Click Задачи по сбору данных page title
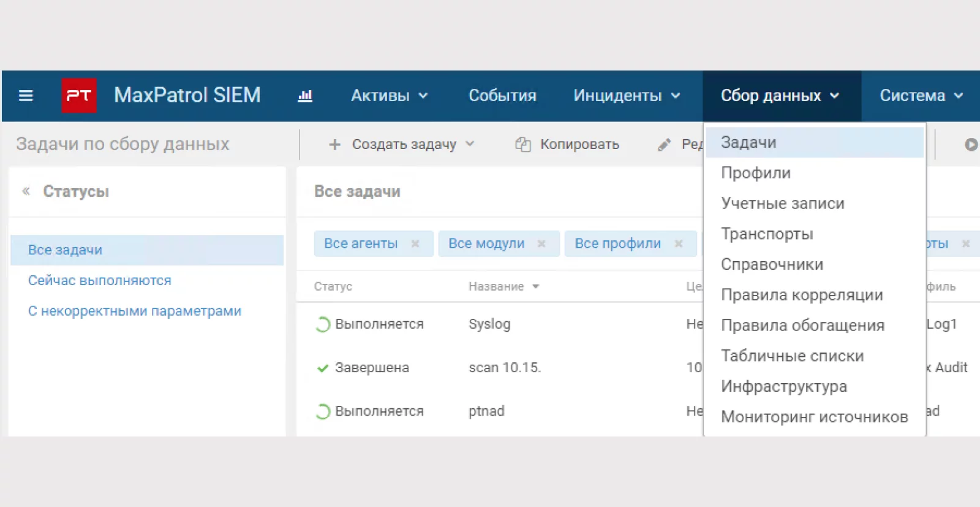Image resolution: width=980 pixels, height=507 pixels. click(123, 144)
